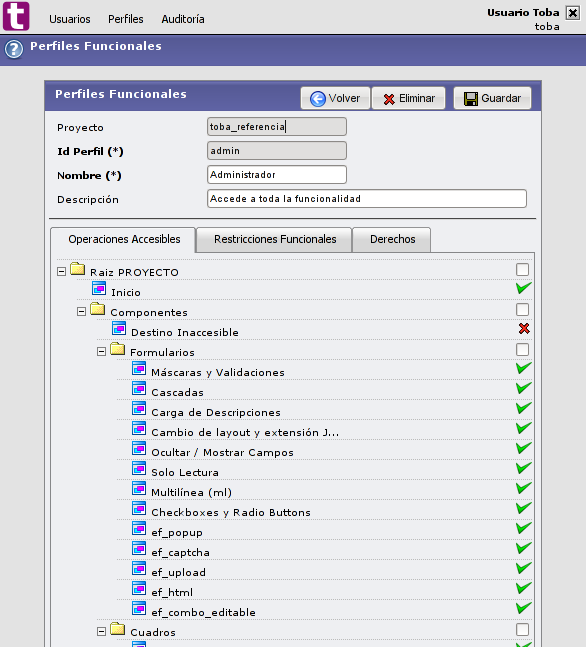
Task: Click the Descripción text field
Action: coord(367,198)
